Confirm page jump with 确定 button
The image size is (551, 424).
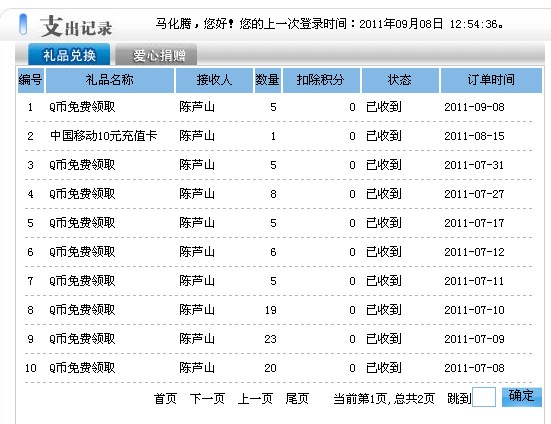click(521, 397)
